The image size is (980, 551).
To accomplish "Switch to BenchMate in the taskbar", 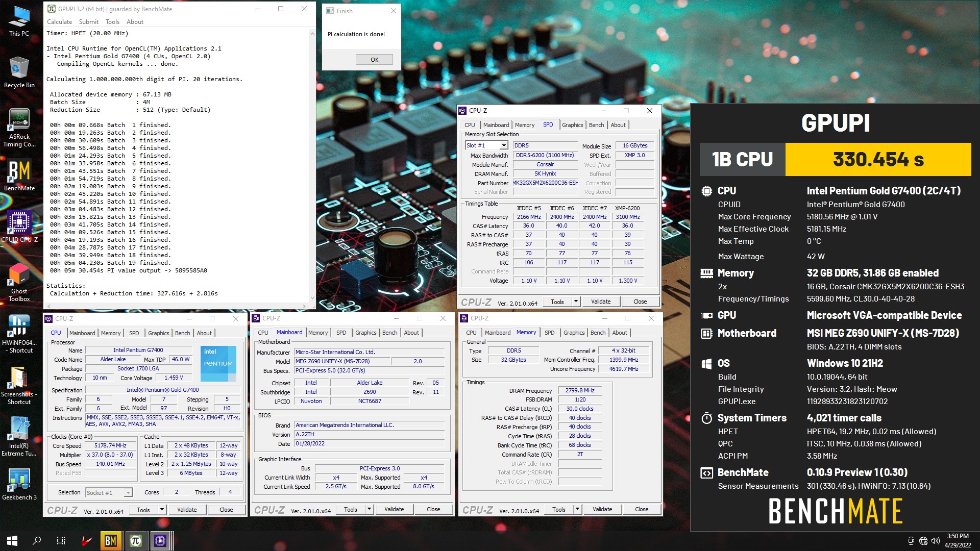I will pos(111,541).
